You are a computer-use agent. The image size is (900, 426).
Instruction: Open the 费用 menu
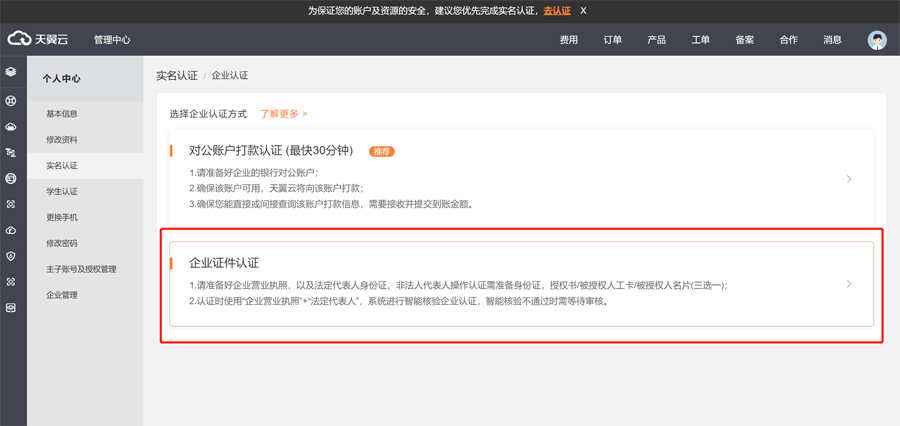[569, 40]
